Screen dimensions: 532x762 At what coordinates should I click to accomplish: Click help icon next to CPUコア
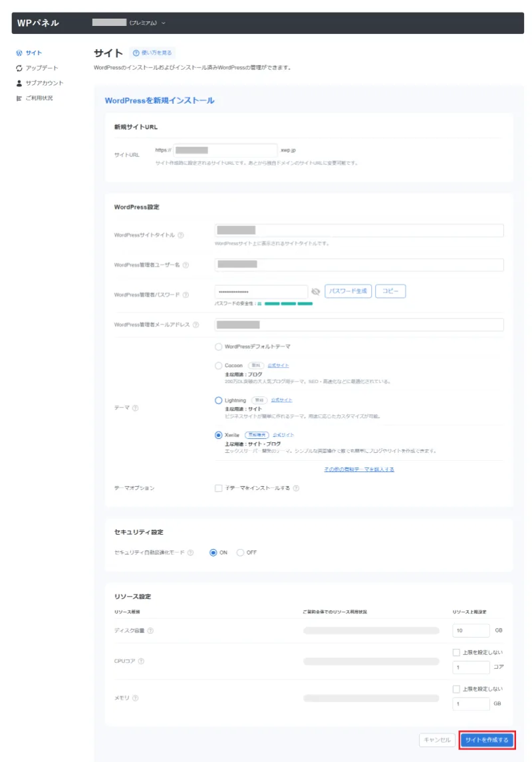[142, 662]
